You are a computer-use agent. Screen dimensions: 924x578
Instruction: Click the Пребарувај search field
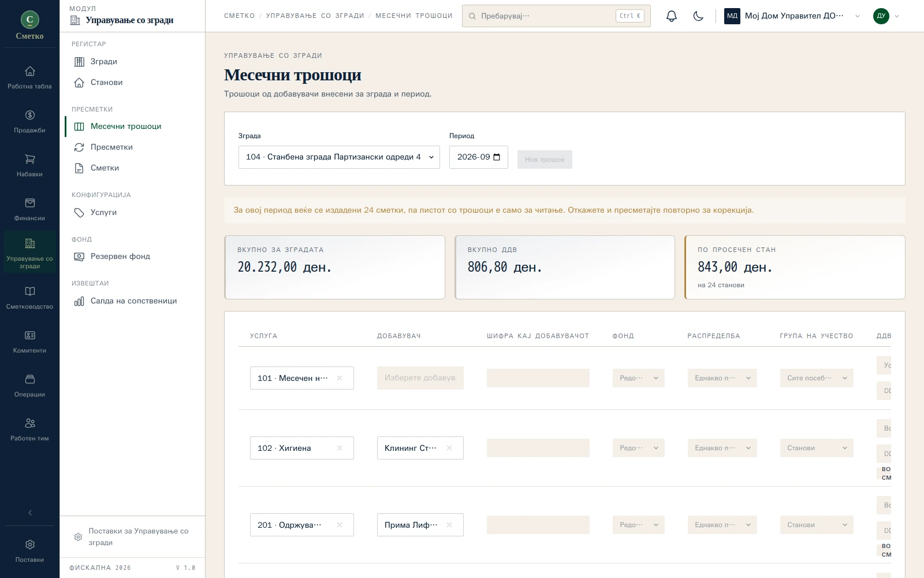556,16
